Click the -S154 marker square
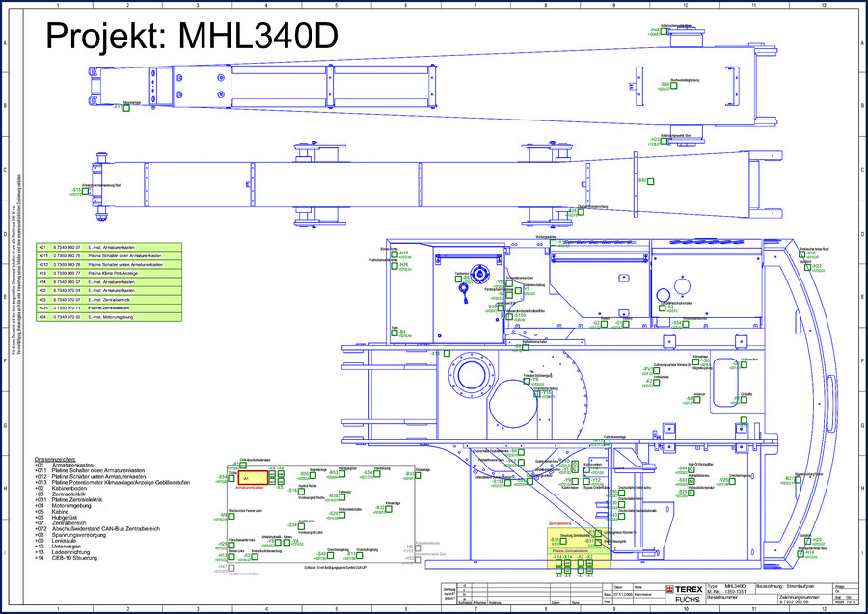Image resolution: width=868 pixels, height=614 pixels. (507, 483)
